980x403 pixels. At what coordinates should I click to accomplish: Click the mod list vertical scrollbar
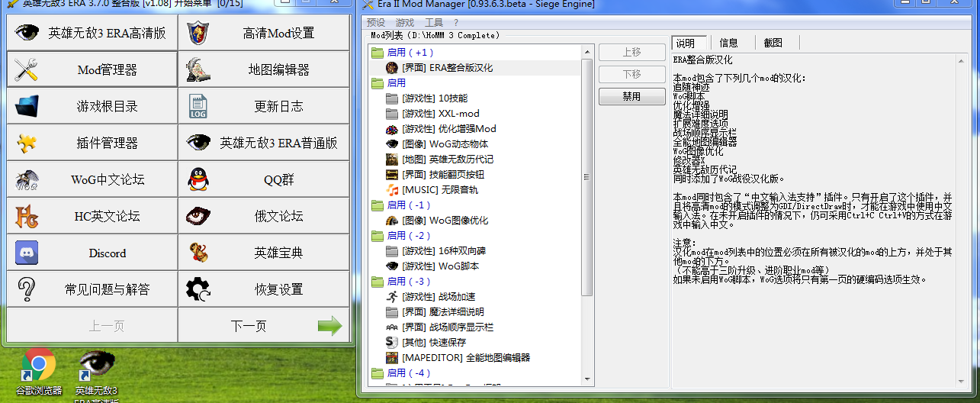pyautogui.click(x=587, y=176)
